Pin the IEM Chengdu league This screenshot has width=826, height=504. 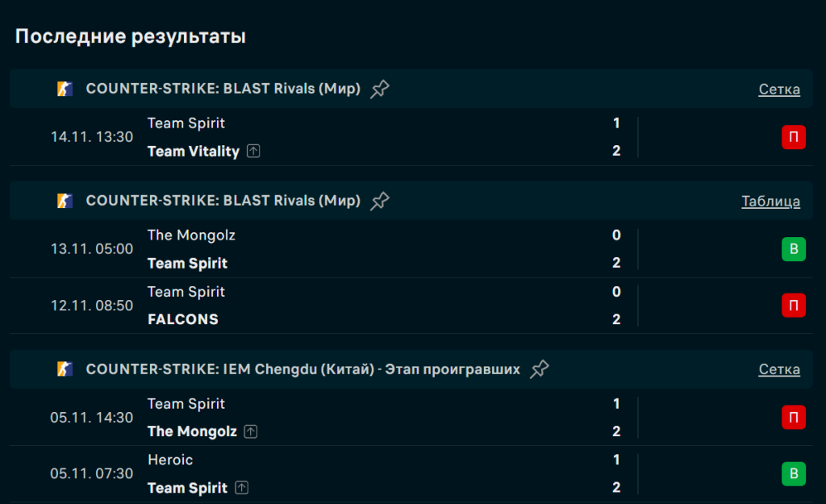pyautogui.click(x=540, y=369)
